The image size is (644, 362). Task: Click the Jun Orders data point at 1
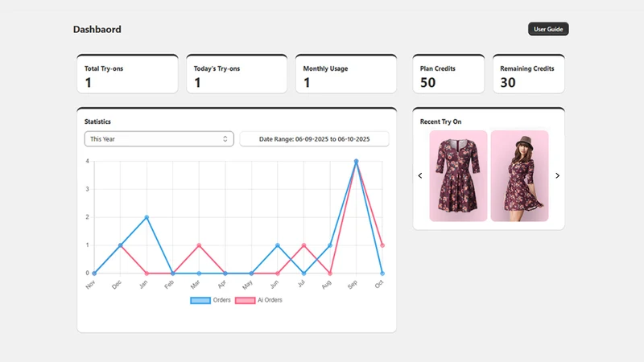pyautogui.click(x=278, y=245)
